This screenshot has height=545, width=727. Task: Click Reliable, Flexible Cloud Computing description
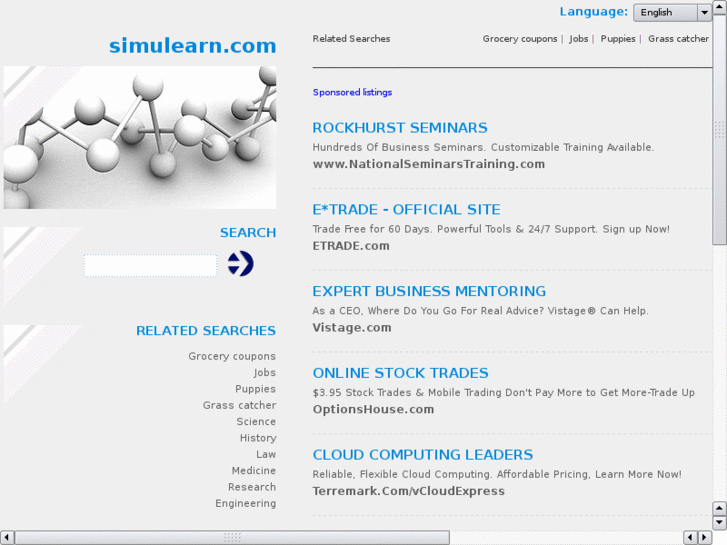pyautogui.click(x=497, y=474)
